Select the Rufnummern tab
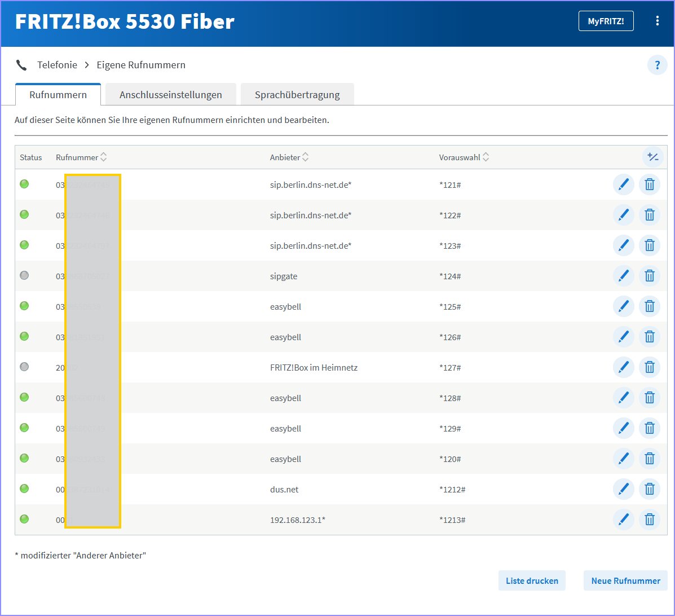 point(58,95)
